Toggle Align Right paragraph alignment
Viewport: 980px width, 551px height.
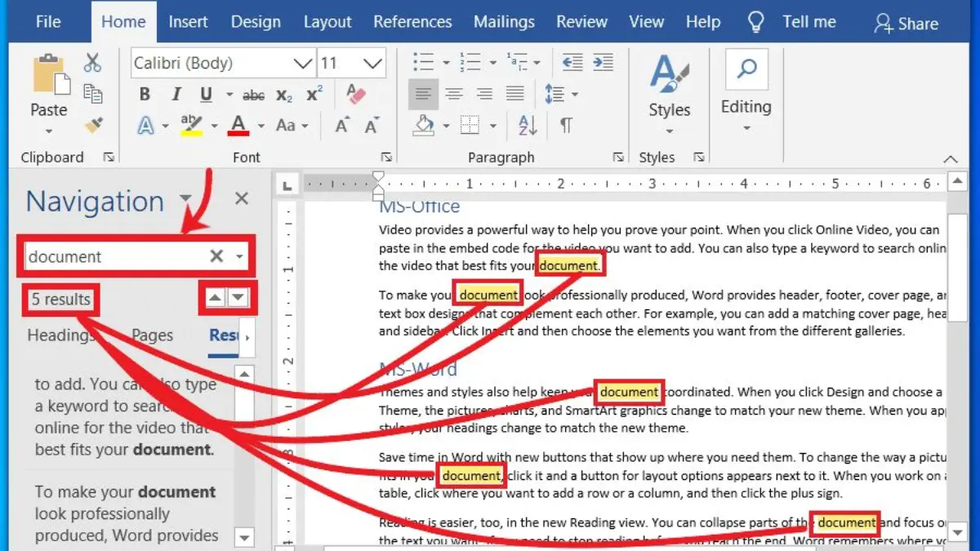[484, 94]
